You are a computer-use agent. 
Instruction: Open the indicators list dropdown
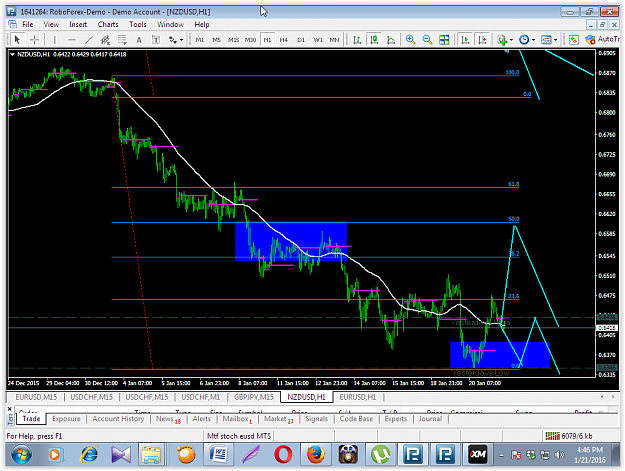(505, 39)
